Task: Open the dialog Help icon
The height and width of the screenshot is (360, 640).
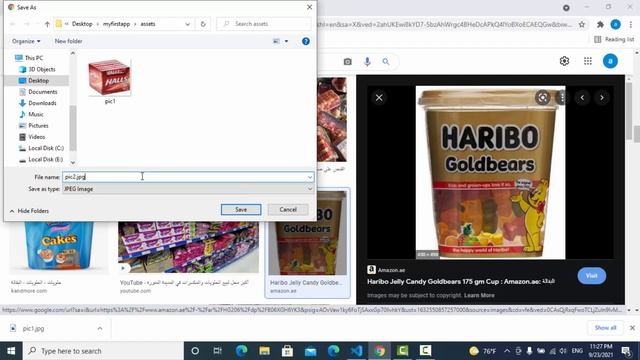Action: tap(306, 41)
